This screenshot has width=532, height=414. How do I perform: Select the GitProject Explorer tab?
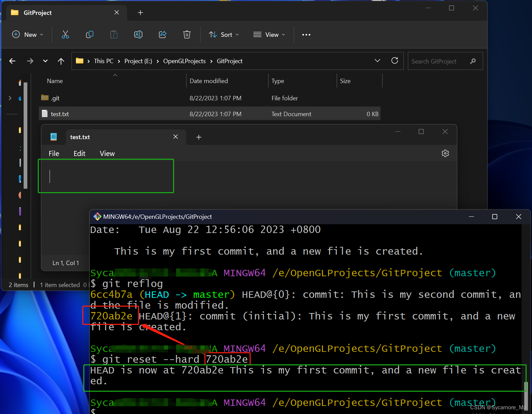(66, 13)
